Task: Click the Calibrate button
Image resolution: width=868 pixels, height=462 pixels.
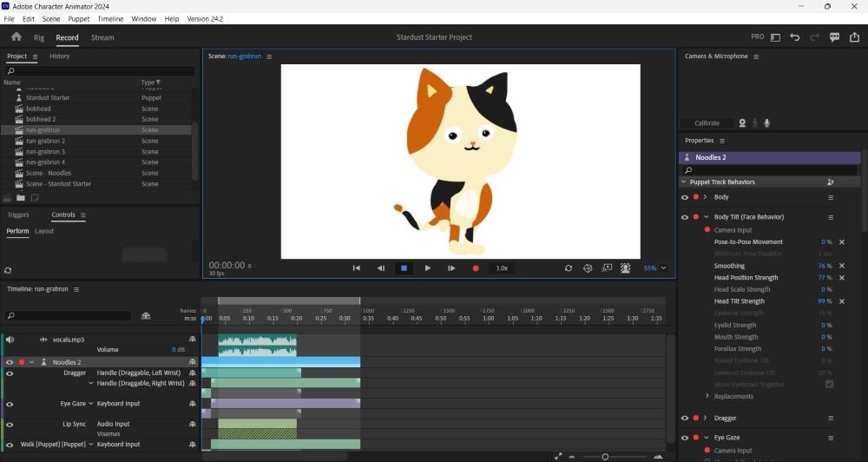Action: (707, 123)
